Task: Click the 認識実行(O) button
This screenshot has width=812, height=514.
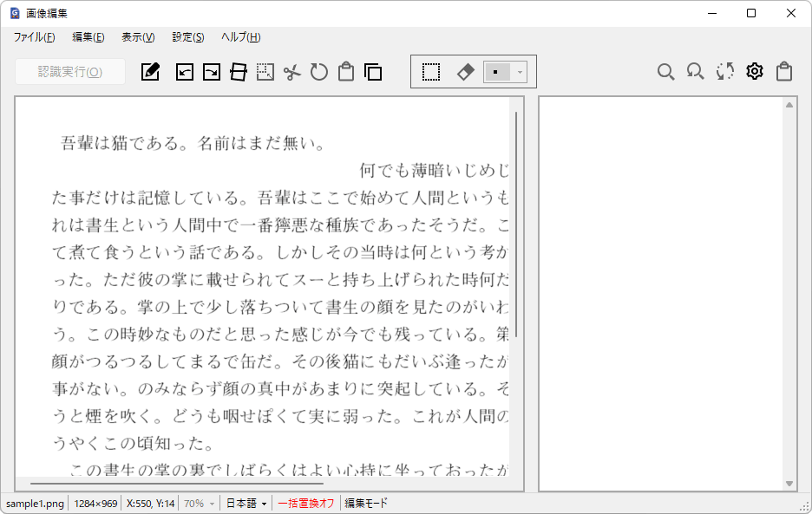Action: [70, 71]
